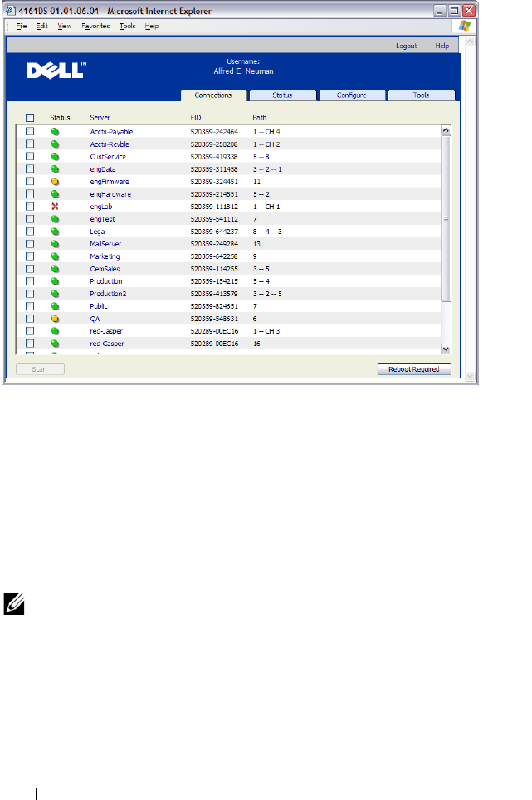Click the red X status icon for engLab
The height and width of the screenshot is (800, 532).
[55, 207]
